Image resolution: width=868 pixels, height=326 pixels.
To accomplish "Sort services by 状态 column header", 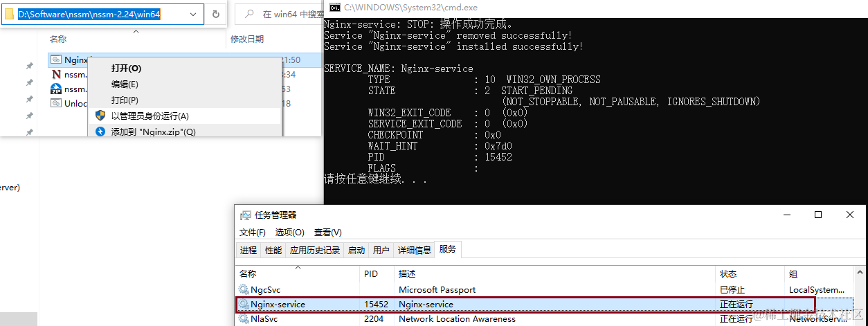I will [750, 273].
